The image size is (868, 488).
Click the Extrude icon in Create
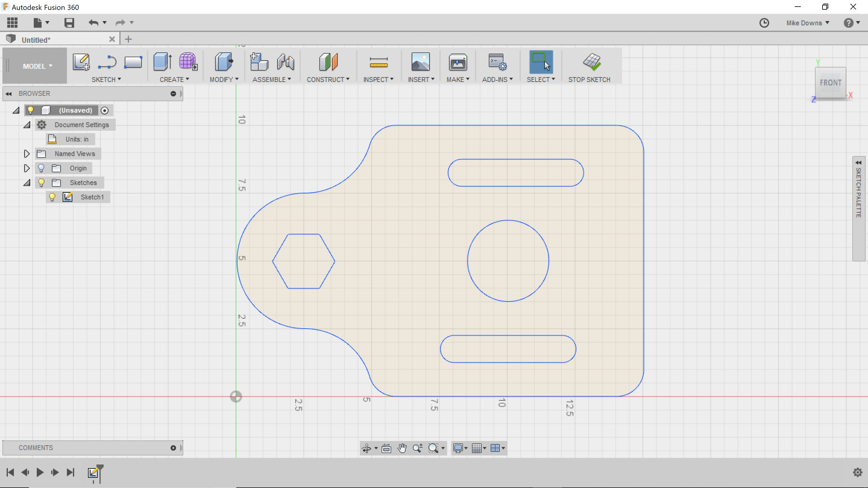tap(162, 62)
